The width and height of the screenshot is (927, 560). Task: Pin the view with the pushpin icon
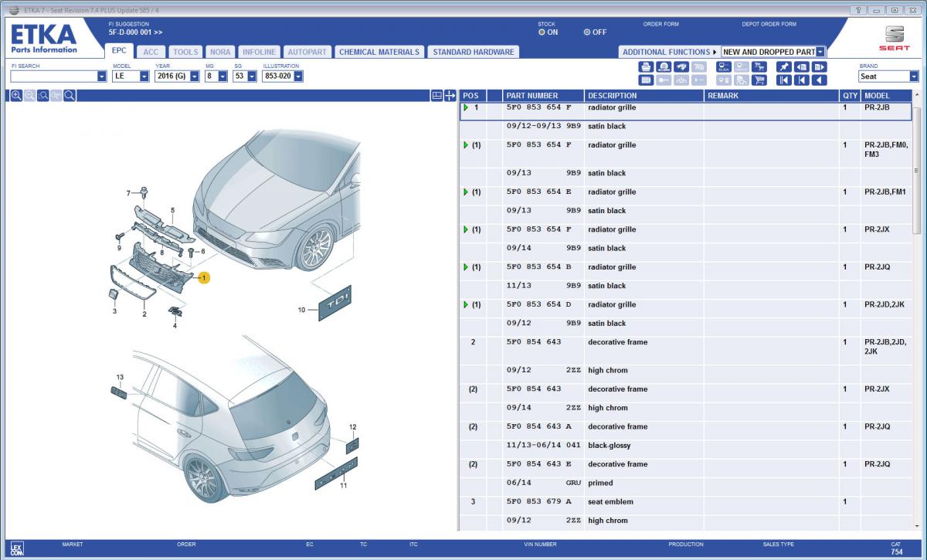coord(783,66)
